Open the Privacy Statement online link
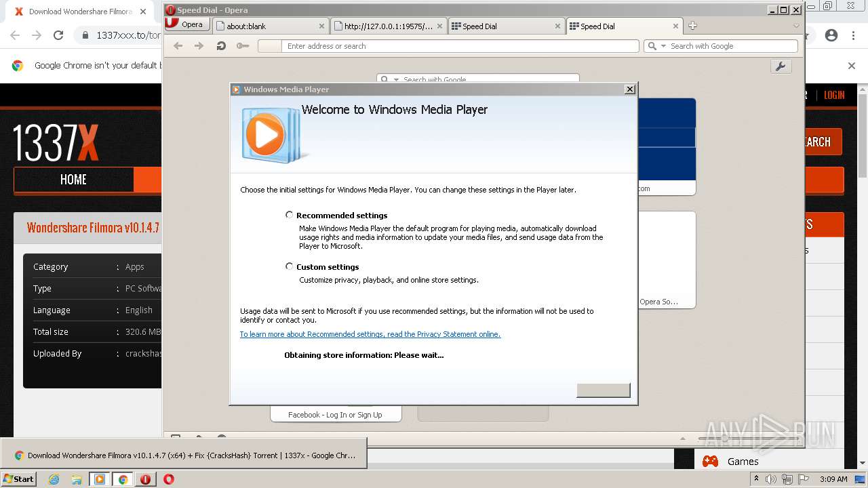 coord(370,334)
